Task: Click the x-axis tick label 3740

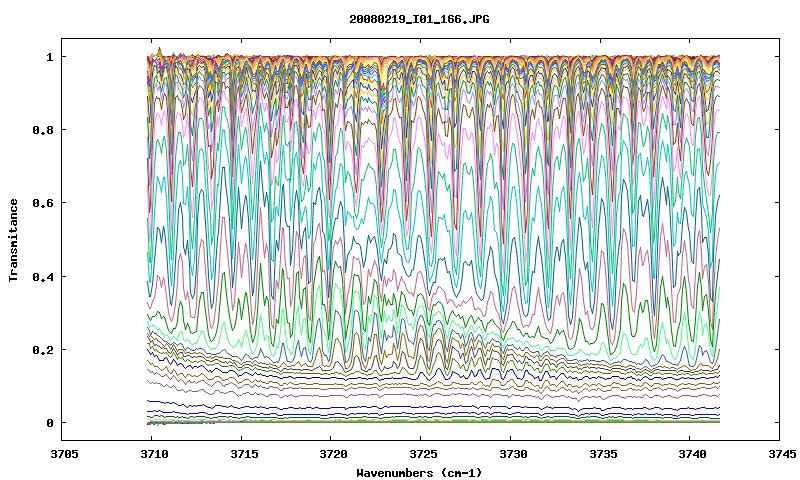Action: coord(692,453)
